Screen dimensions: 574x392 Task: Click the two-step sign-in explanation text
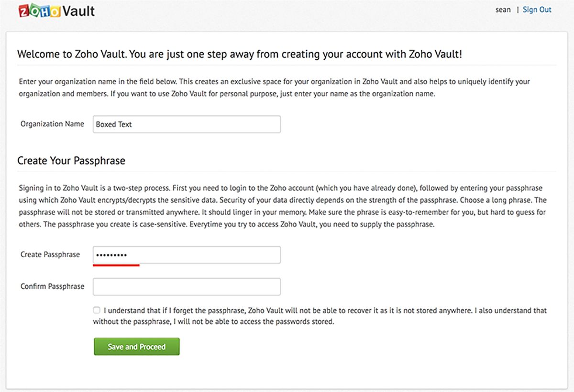[x=282, y=206]
